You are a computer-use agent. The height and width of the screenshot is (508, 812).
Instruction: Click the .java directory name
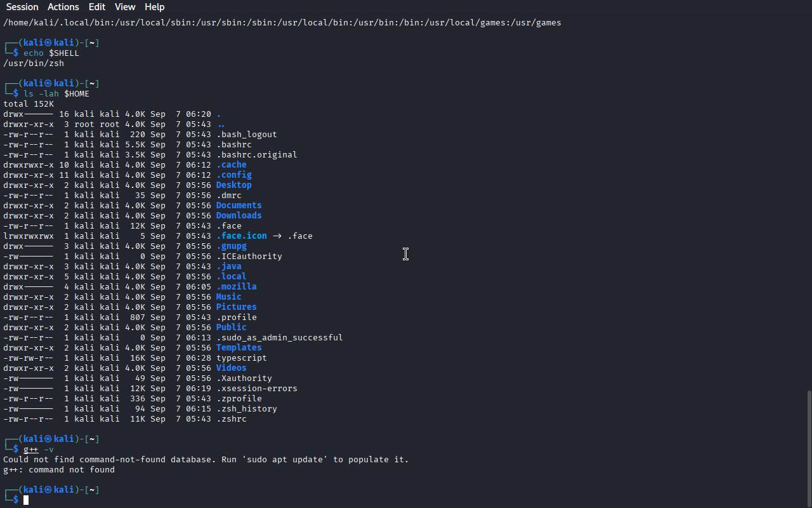(229, 267)
